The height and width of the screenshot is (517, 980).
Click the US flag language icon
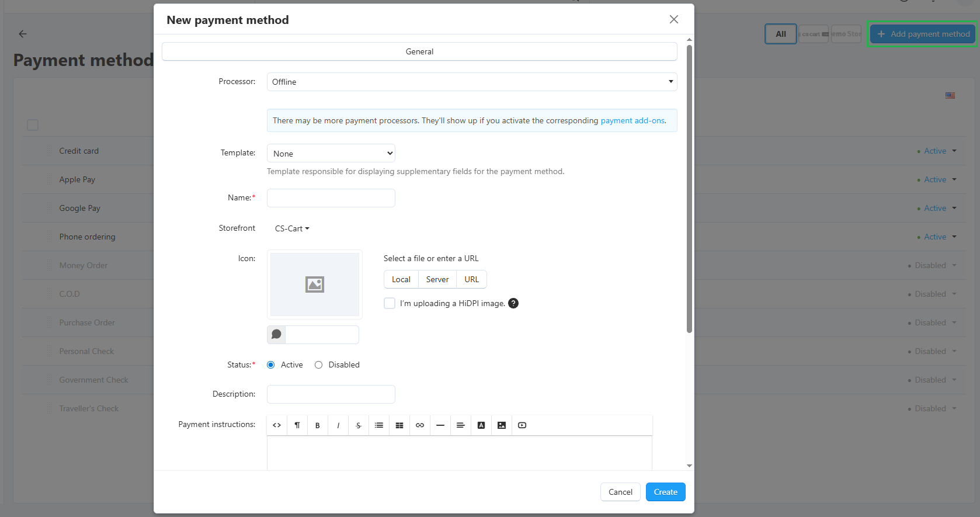[x=950, y=95]
